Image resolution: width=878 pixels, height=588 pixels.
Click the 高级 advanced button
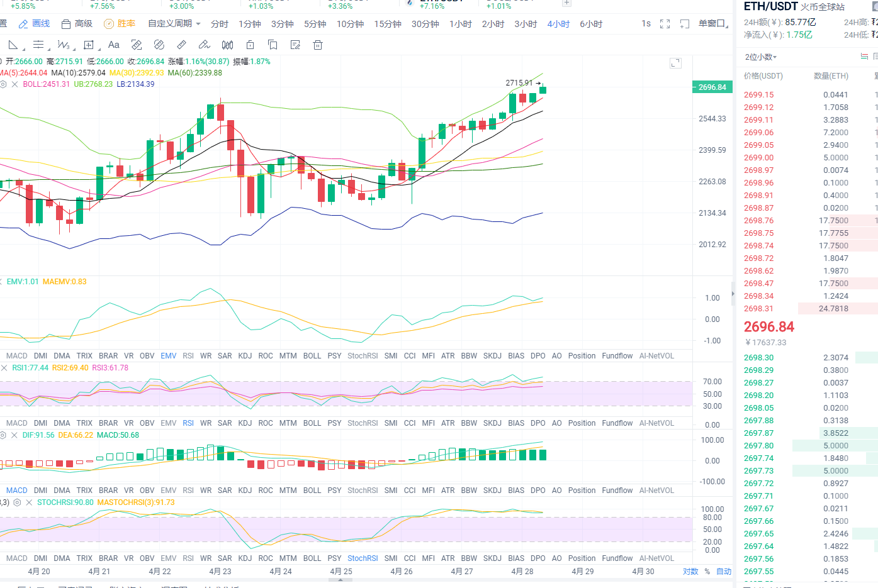point(77,24)
